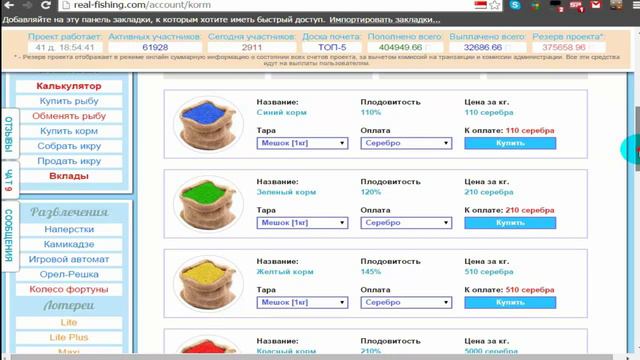Open Наперстки game link
640x360 pixels.
pos(69,229)
